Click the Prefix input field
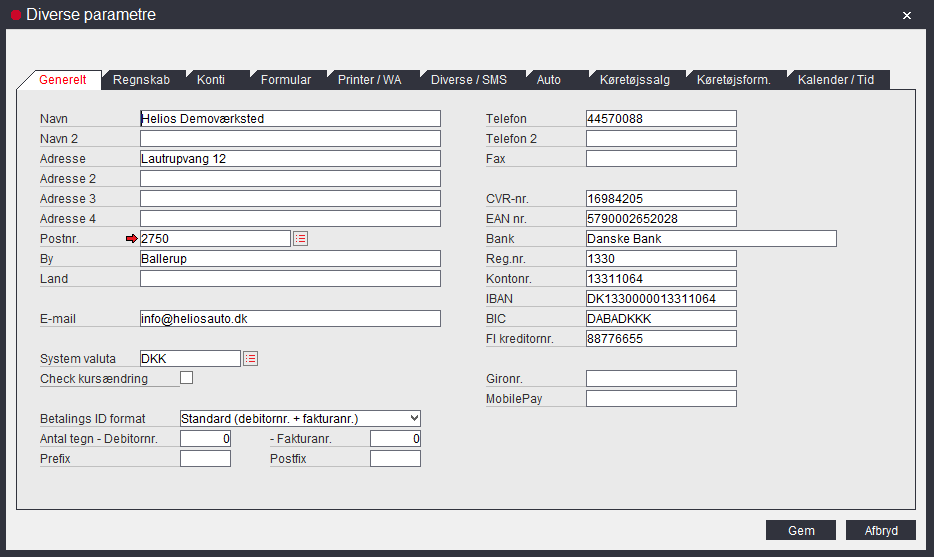 (205, 459)
